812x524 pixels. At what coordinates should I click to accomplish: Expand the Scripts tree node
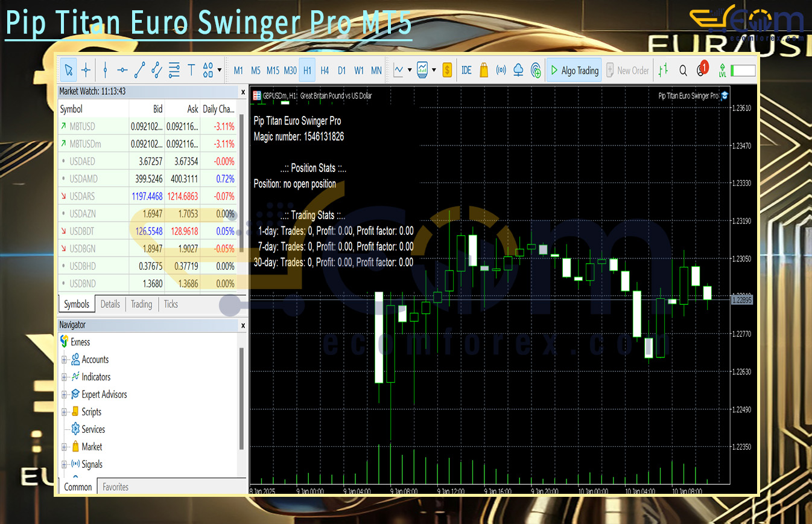65,412
